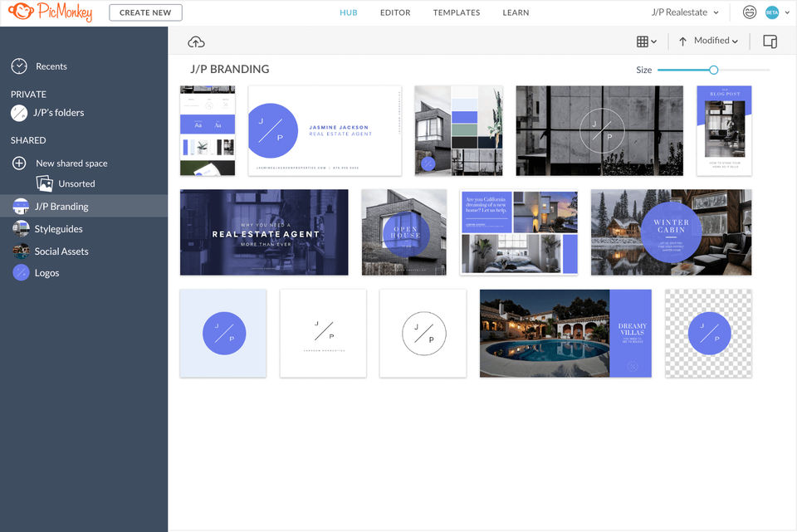Open the transparent background logo thumbnail
Viewport: 797px width, 532px height.
[x=708, y=334]
